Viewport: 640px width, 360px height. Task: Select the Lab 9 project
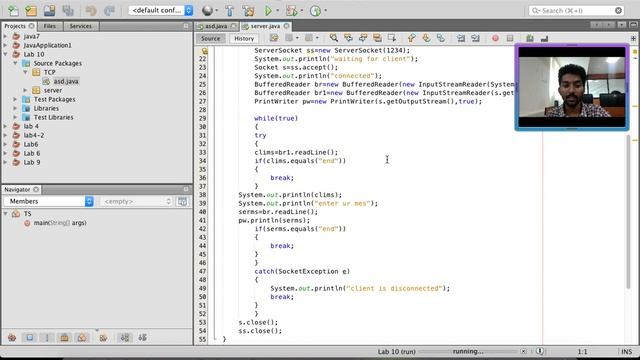(32, 162)
